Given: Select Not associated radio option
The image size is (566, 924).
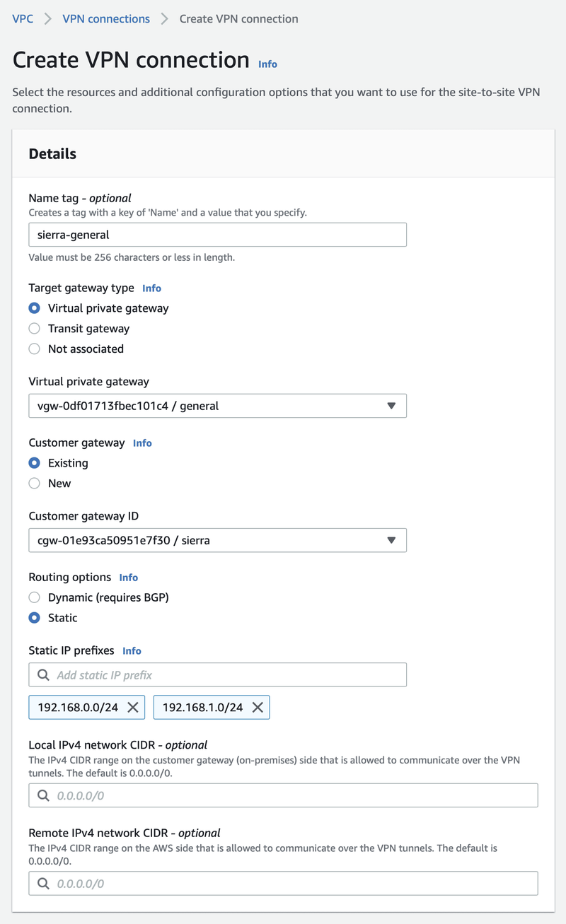Looking at the screenshot, I should [x=34, y=349].
